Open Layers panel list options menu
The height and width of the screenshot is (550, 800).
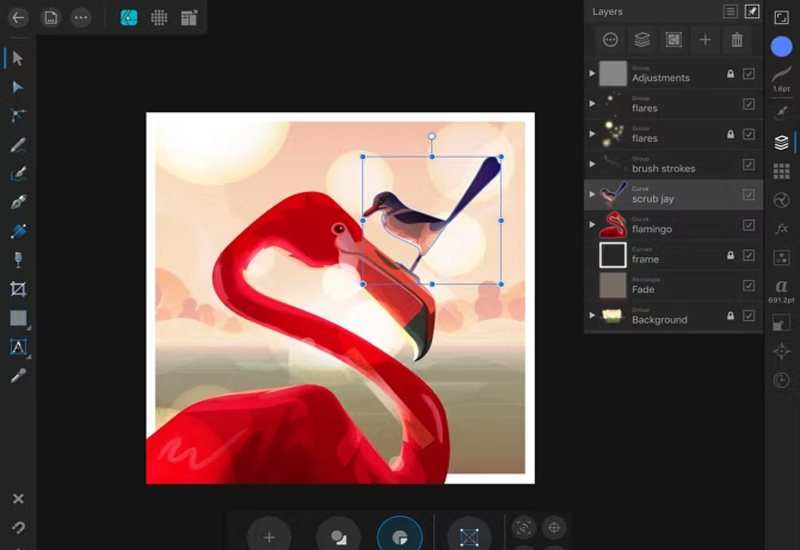pos(731,12)
